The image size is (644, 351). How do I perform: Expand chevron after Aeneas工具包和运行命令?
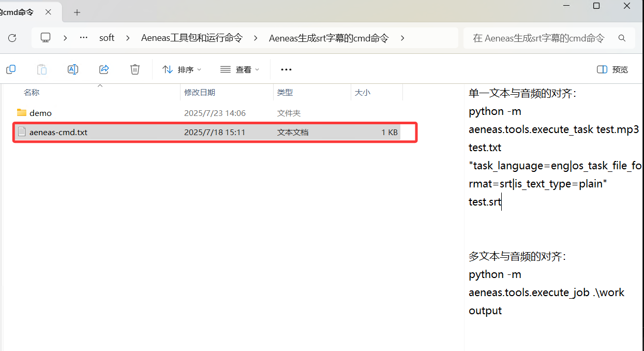click(255, 38)
